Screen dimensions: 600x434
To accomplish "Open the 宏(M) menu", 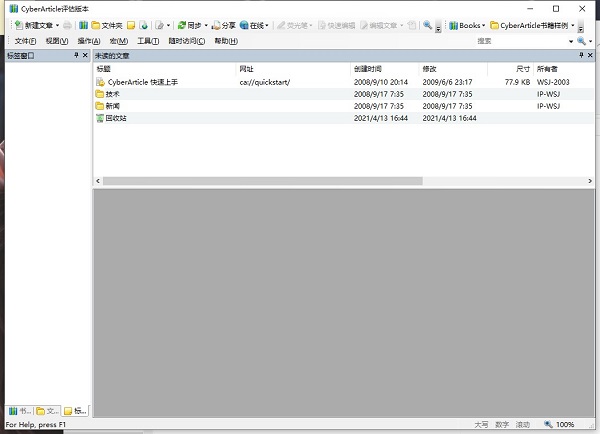I will pos(119,41).
